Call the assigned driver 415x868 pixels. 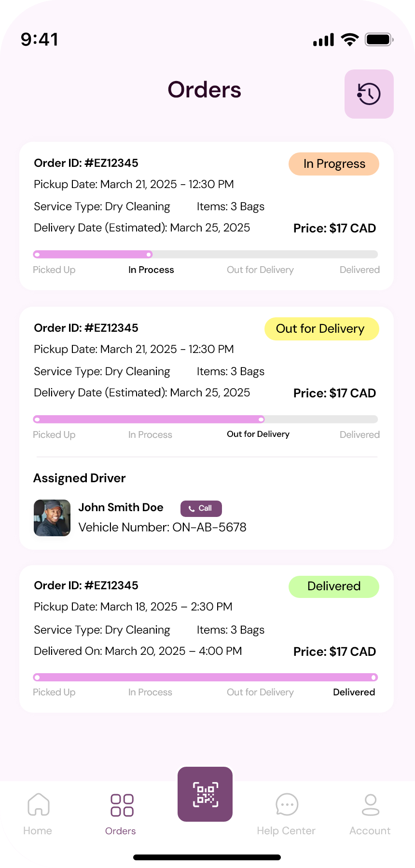click(201, 508)
